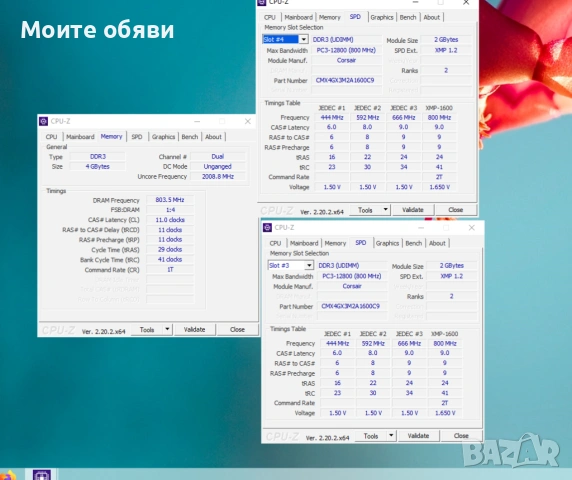Expand Tools arrow in Slot #4 window
The width and height of the screenshot is (572, 480).
pos(386,210)
